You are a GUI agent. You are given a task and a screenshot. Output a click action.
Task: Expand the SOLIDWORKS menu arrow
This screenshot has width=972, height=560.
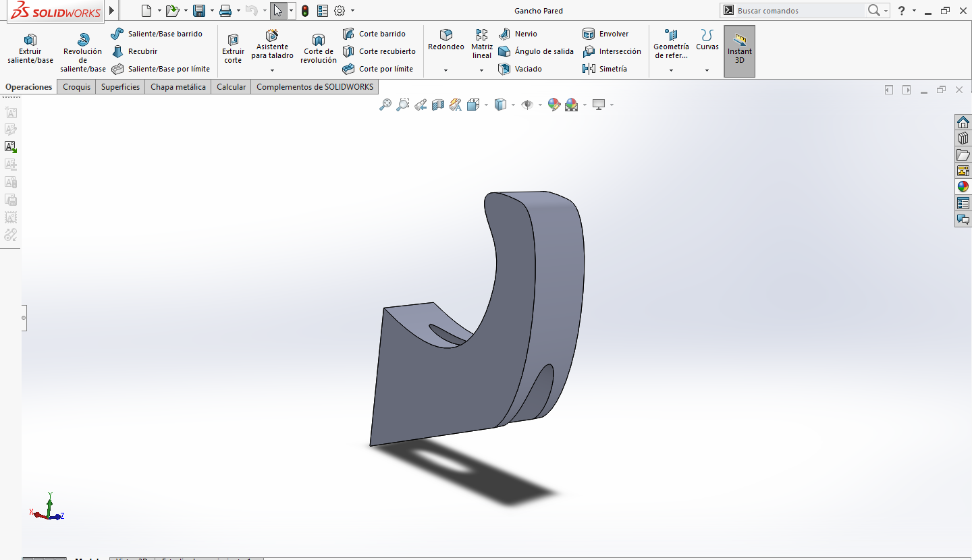pos(112,10)
